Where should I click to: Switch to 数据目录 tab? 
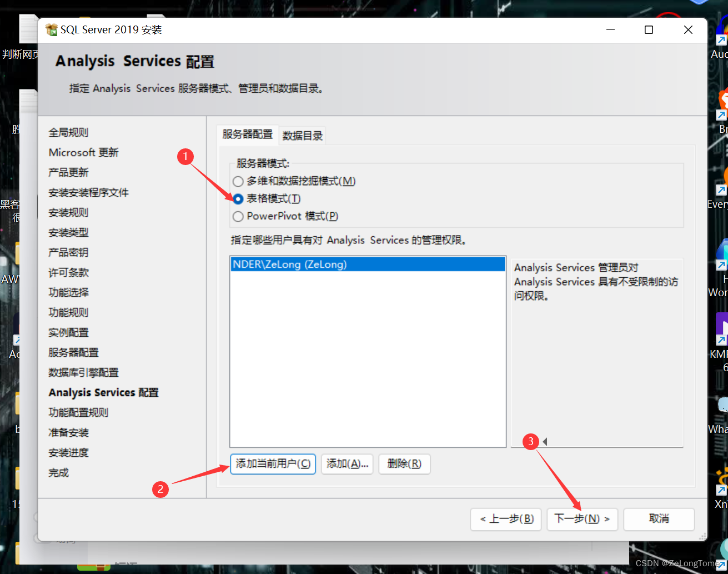[x=303, y=136]
